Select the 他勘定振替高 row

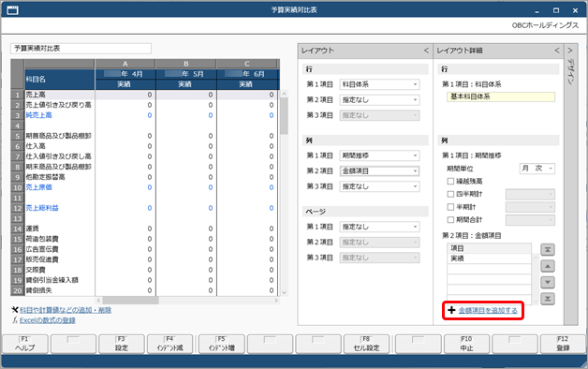click(145, 177)
